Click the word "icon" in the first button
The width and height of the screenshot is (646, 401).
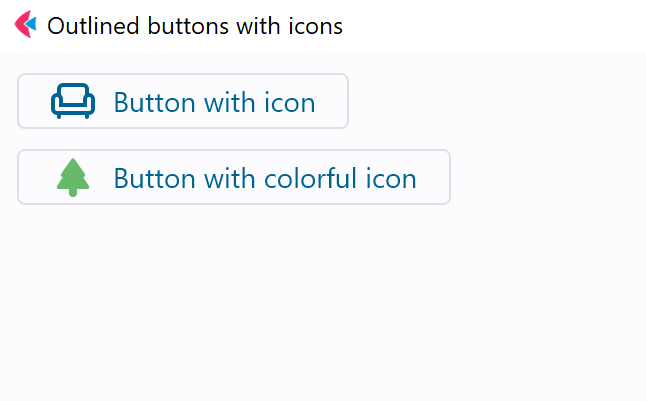290,102
